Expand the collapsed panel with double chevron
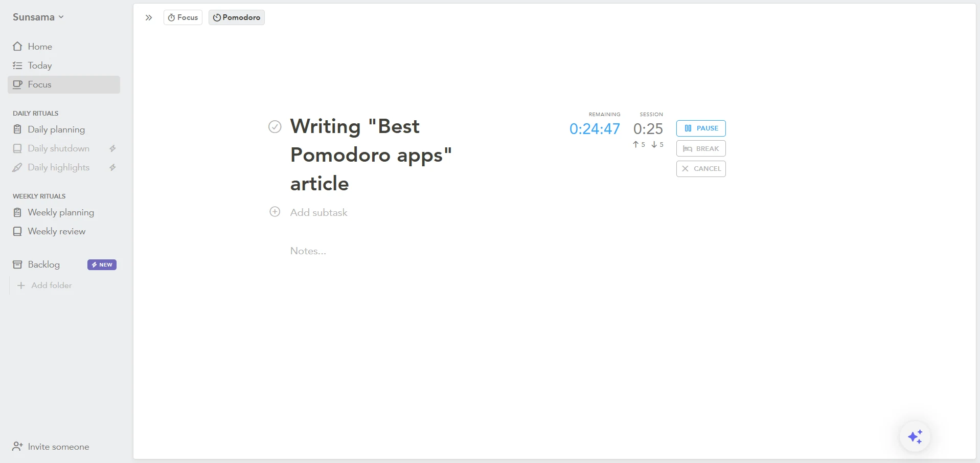Image resolution: width=980 pixels, height=463 pixels. click(x=149, y=17)
